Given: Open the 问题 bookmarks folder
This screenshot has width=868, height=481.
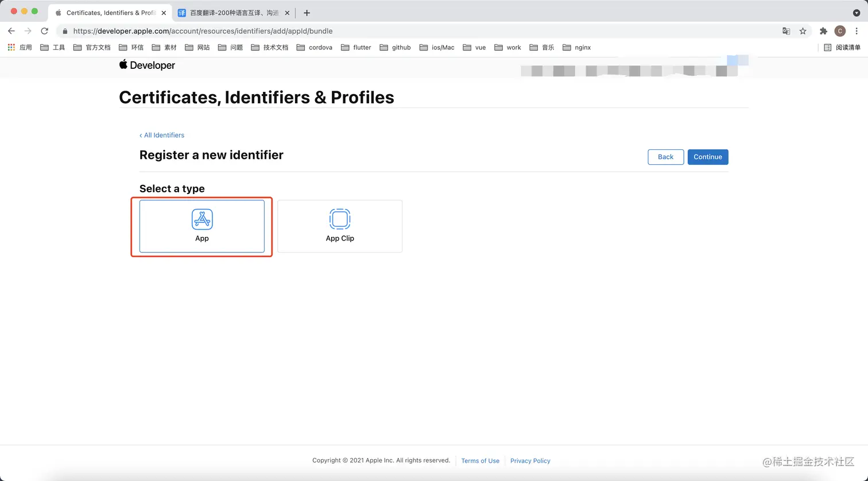Looking at the screenshot, I should (230, 48).
